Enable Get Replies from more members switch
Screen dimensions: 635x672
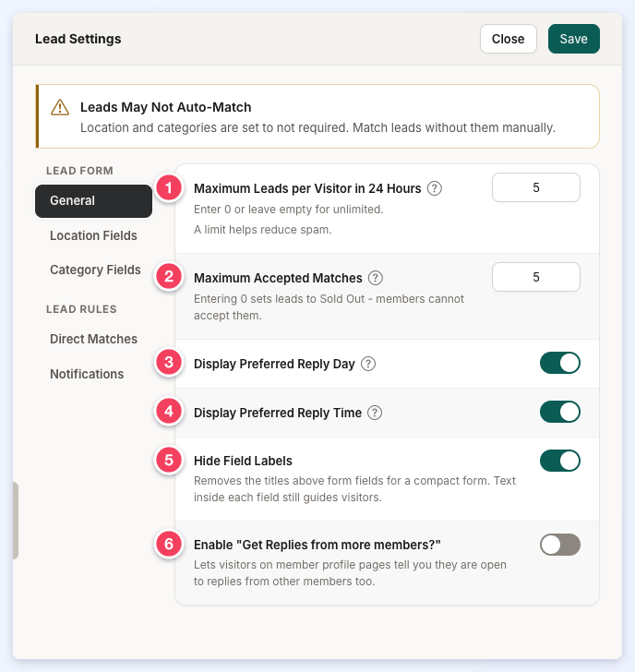tap(560, 545)
